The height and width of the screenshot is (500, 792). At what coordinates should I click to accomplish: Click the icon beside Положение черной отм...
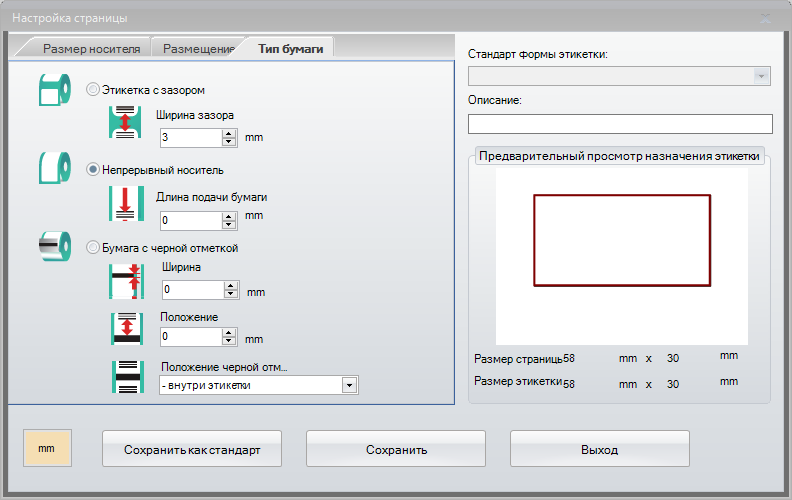128,377
